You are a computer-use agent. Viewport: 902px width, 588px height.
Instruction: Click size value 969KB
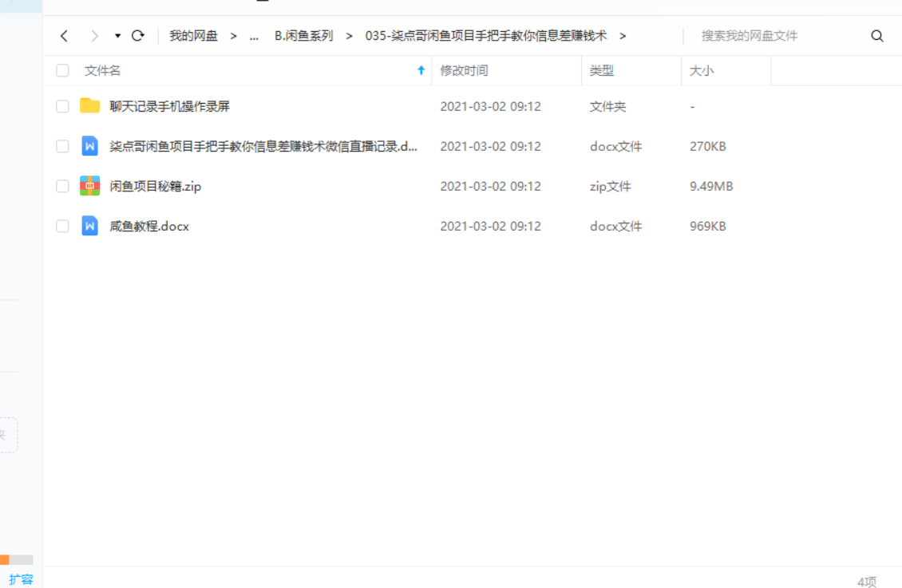point(707,226)
